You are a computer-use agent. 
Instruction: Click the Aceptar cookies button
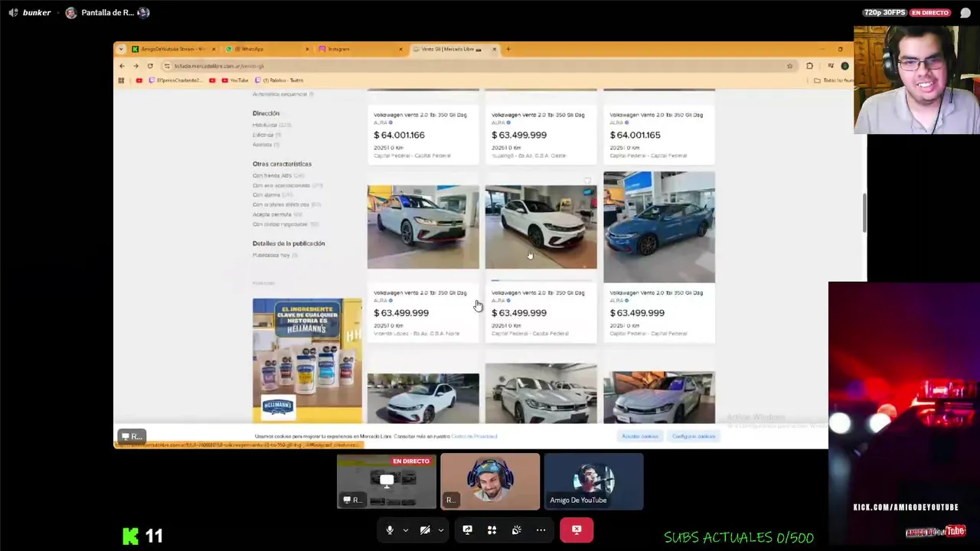pyautogui.click(x=640, y=436)
